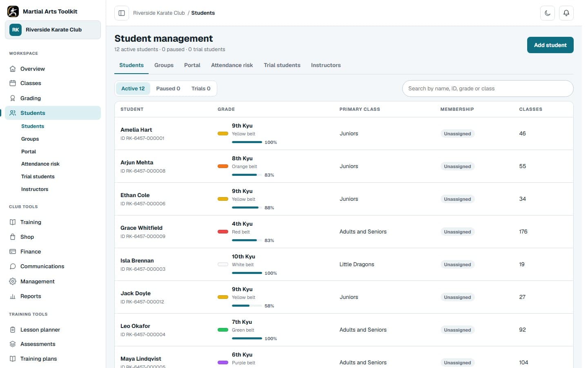This screenshot has width=588, height=368.
Task: Click Leo Okafor's Unassigned membership badge
Action: (457, 330)
